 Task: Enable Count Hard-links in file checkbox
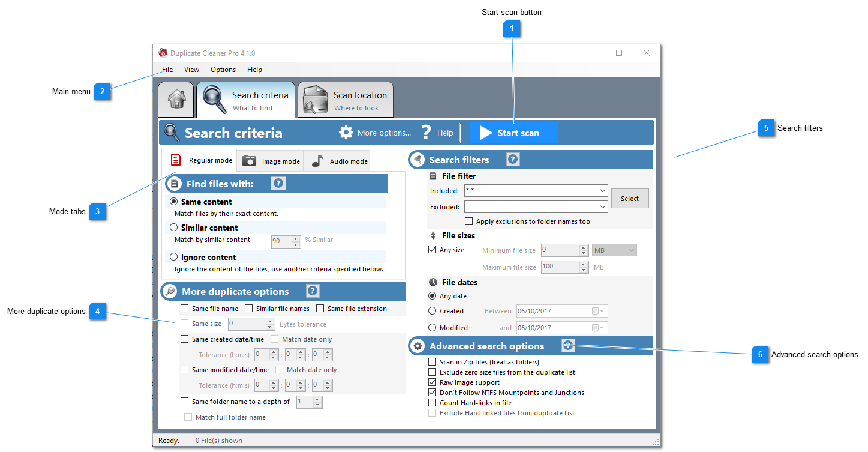[x=433, y=403]
